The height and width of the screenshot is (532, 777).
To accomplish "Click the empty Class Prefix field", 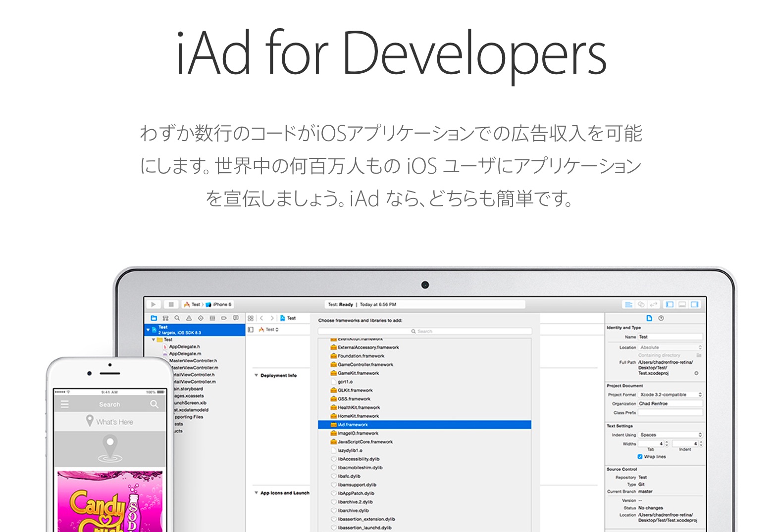I will coord(670,413).
